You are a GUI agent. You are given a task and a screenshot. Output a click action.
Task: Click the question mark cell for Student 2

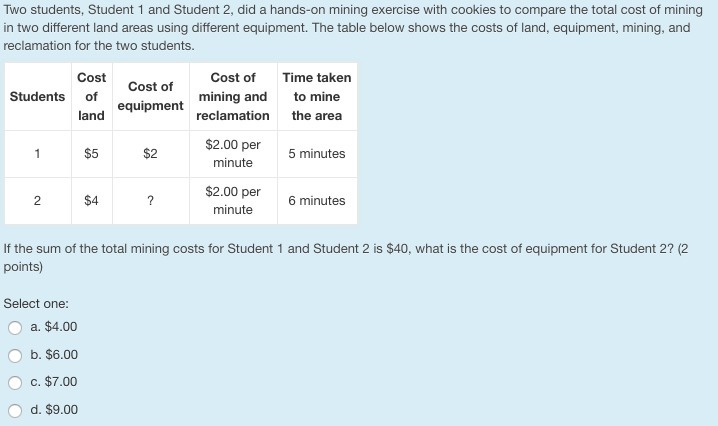(x=150, y=201)
